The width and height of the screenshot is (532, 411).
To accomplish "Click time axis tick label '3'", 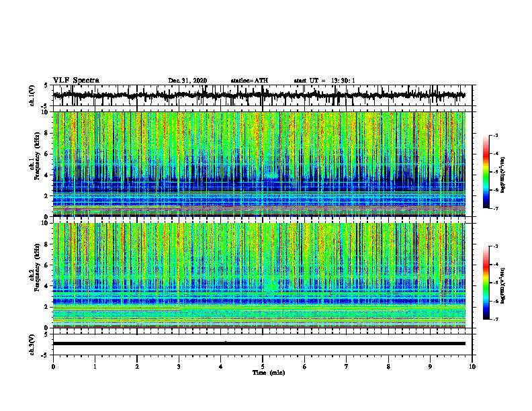I will point(179,367).
